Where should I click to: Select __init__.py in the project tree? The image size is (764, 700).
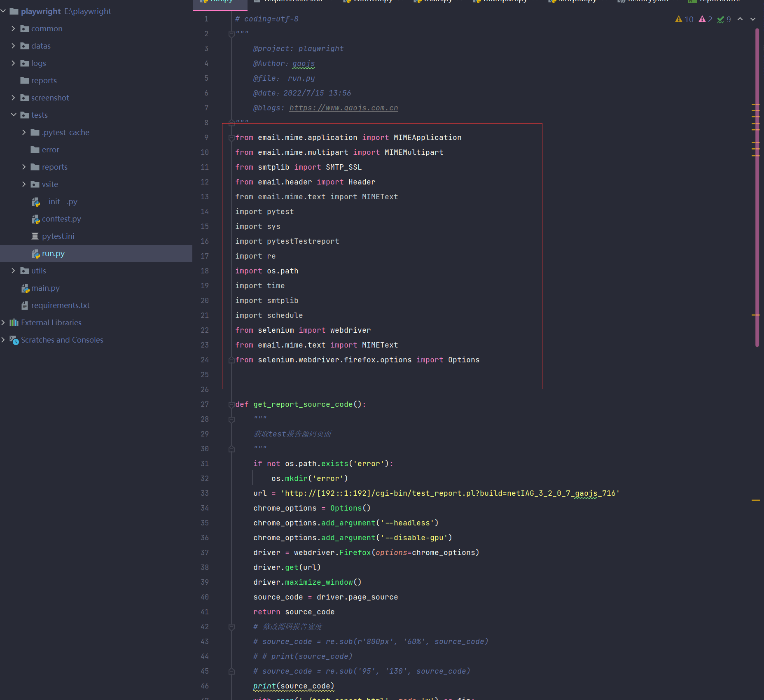[x=60, y=201]
